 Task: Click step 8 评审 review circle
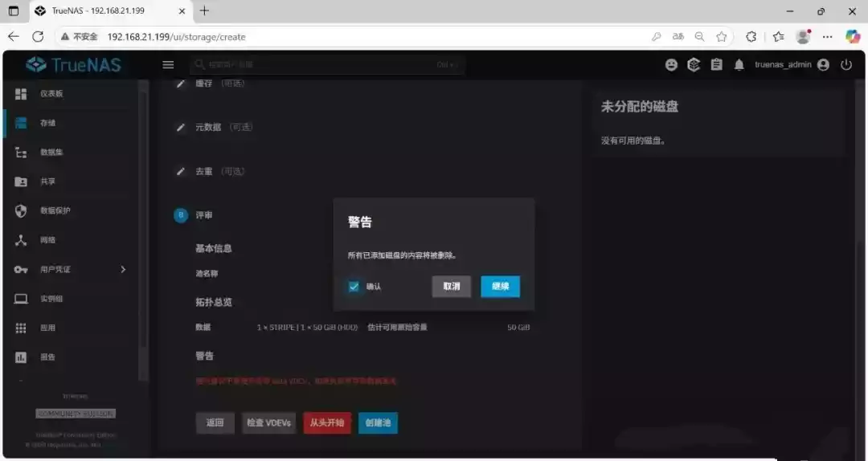click(181, 215)
